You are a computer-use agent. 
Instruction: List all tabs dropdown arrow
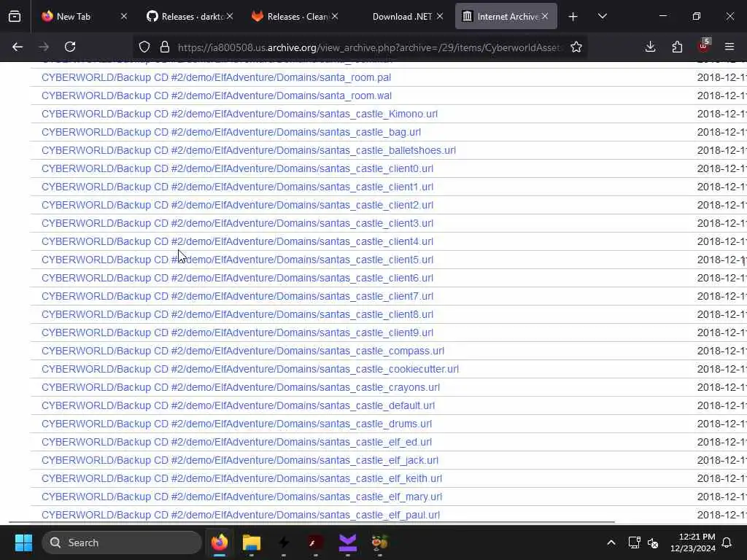click(602, 17)
